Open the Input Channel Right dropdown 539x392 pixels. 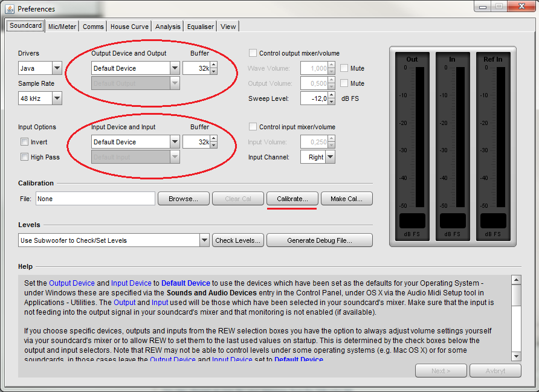tap(330, 157)
